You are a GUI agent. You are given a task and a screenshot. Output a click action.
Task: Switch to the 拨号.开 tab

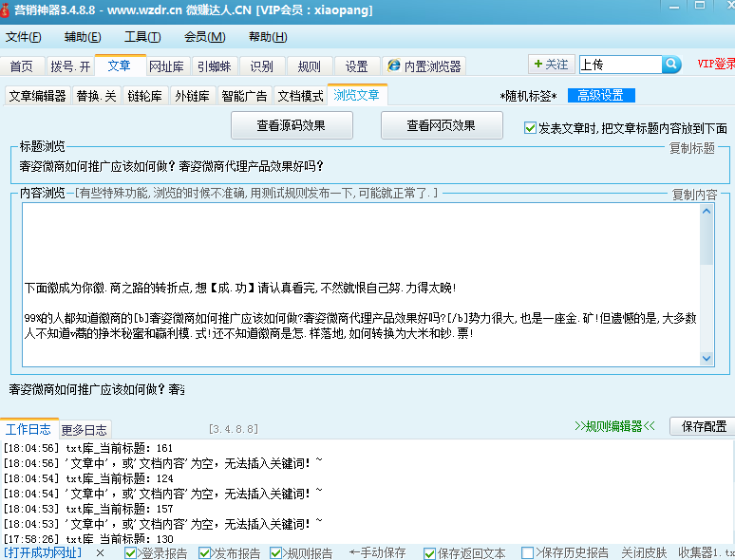[70, 66]
